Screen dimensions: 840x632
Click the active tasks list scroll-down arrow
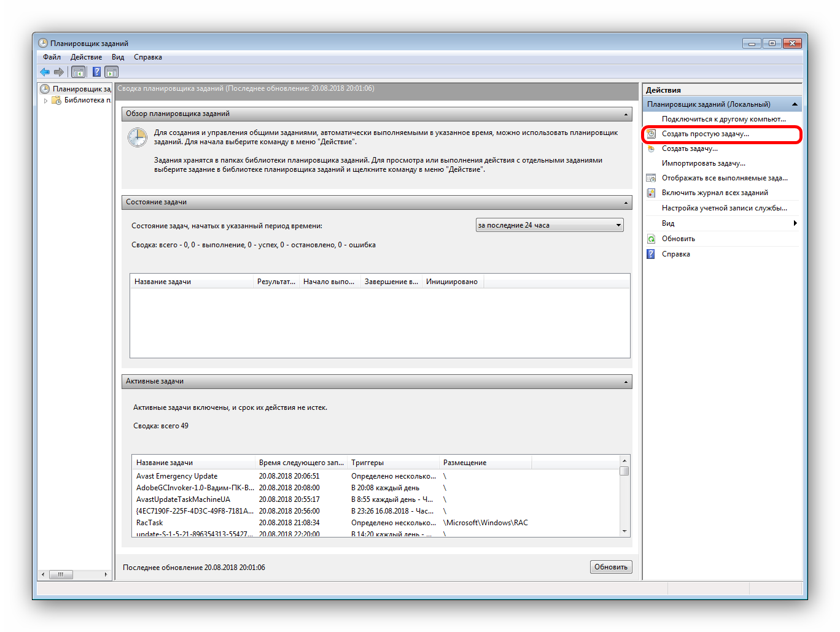click(624, 531)
